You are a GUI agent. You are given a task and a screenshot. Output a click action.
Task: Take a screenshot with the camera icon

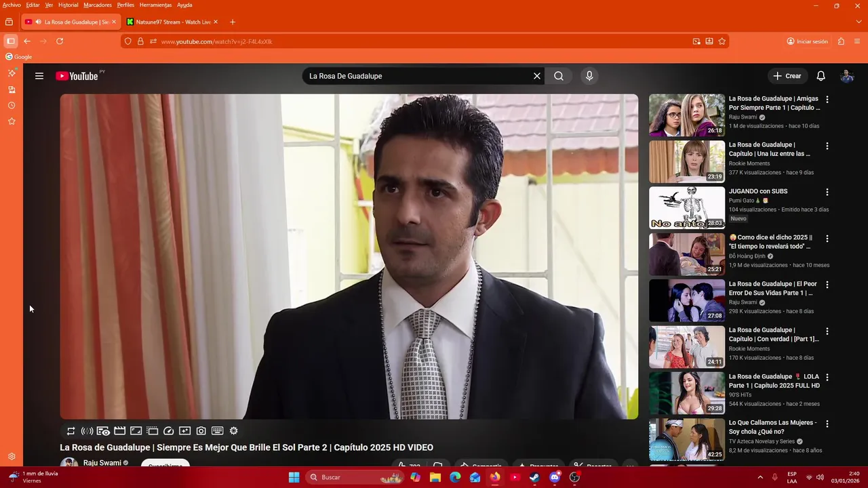(201, 431)
